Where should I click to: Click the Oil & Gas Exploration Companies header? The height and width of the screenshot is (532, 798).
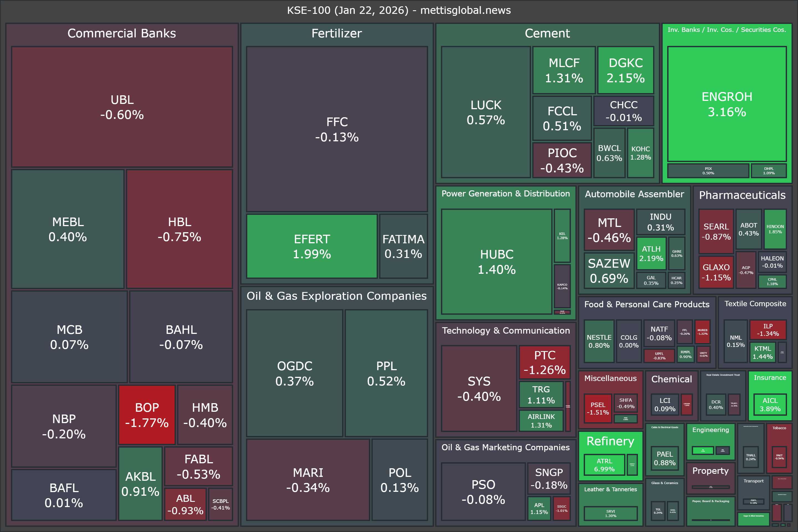click(x=336, y=296)
